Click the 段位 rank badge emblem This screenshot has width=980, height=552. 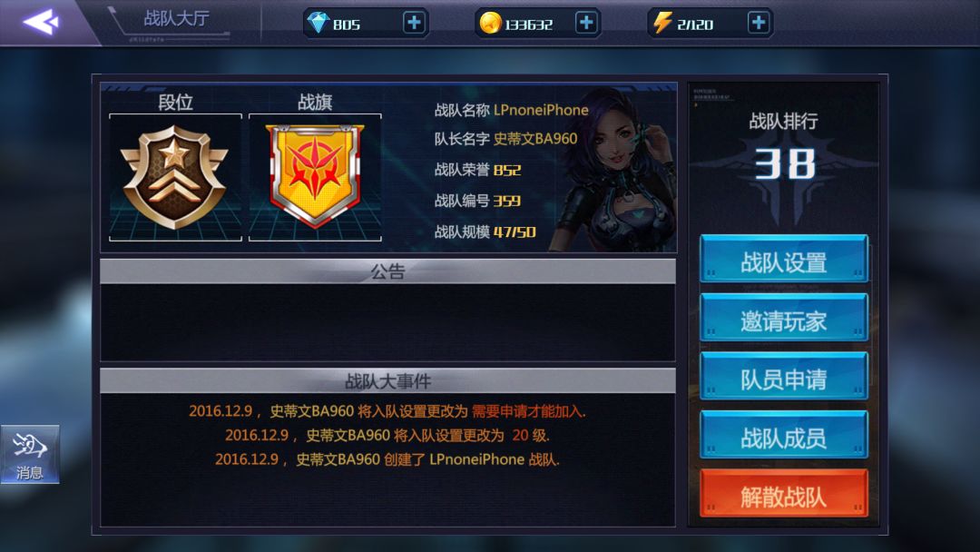[x=175, y=177]
